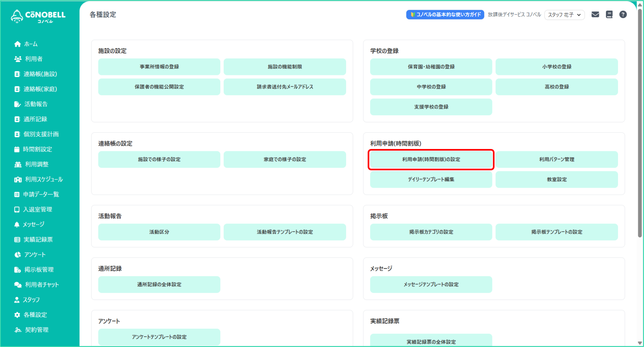Click the bell icon beside メッセージ
The image size is (644, 347).
pos(17,225)
